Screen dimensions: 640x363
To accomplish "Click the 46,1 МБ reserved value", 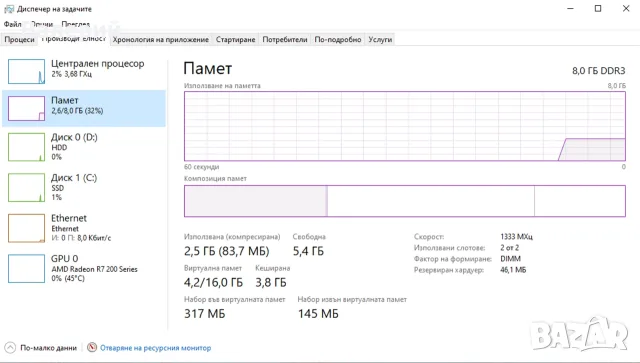I will (x=513, y=270).
